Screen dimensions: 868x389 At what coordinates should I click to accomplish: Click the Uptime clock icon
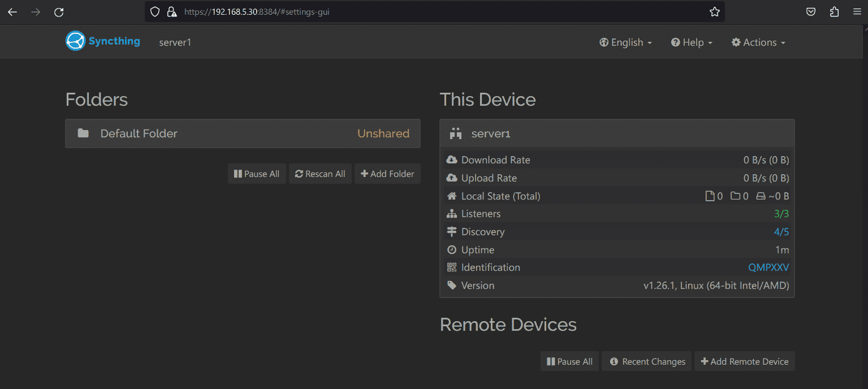click(x=452, y=250)
